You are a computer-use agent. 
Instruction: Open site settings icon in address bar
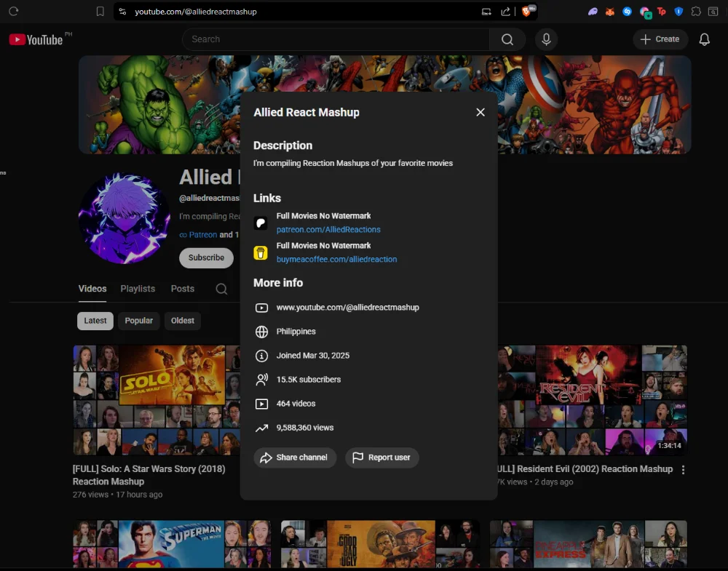pyautogui.click(x=122, y=12)
